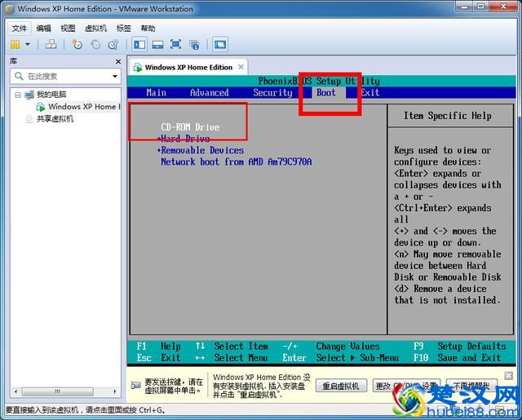Revert to snapshot using the grayed clock icon

pyautogui.click(x=95, y=44)
